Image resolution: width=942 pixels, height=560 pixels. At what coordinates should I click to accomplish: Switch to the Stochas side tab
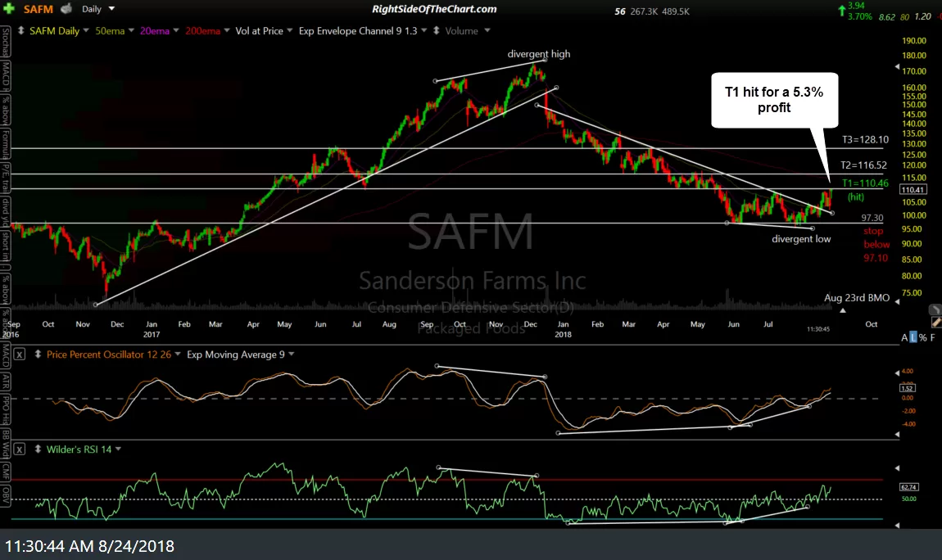point(6,43)
